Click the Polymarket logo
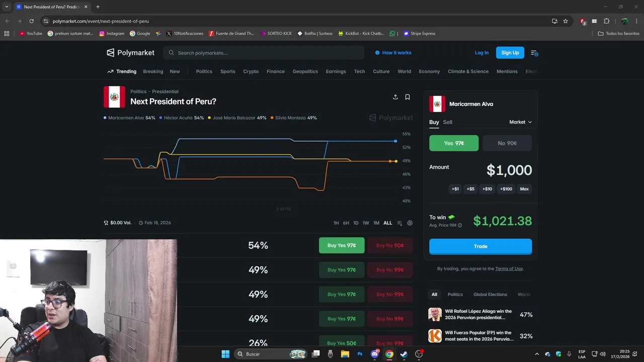The height and width of the screenshot is (362, 644). click(x=130, y=53)
